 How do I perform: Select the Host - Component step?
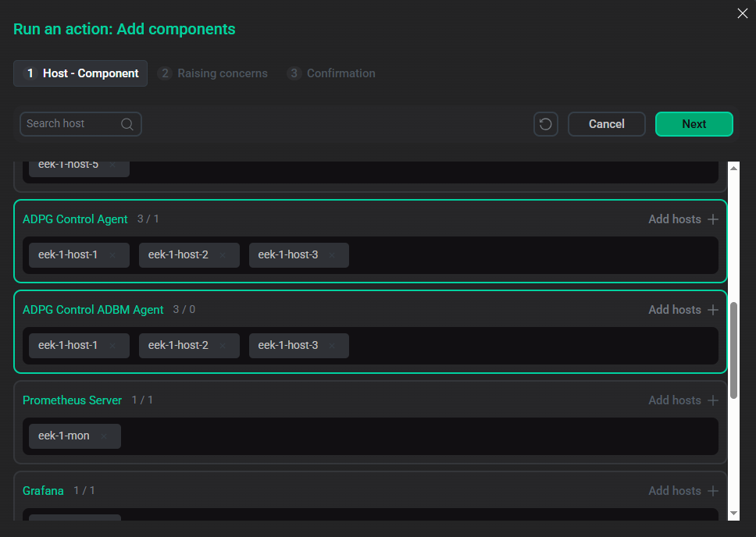click(80, 73)
